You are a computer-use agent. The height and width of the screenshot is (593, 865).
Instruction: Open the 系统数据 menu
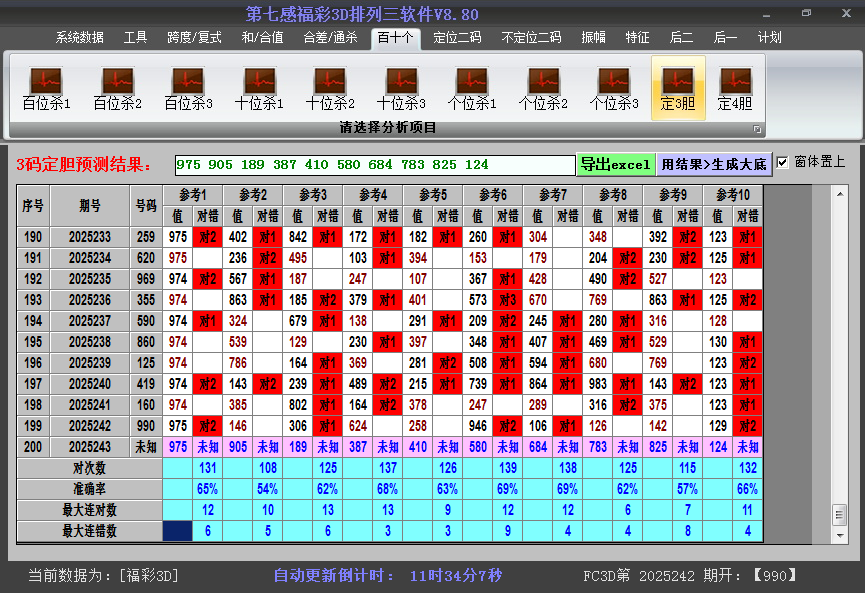(80, 38)
